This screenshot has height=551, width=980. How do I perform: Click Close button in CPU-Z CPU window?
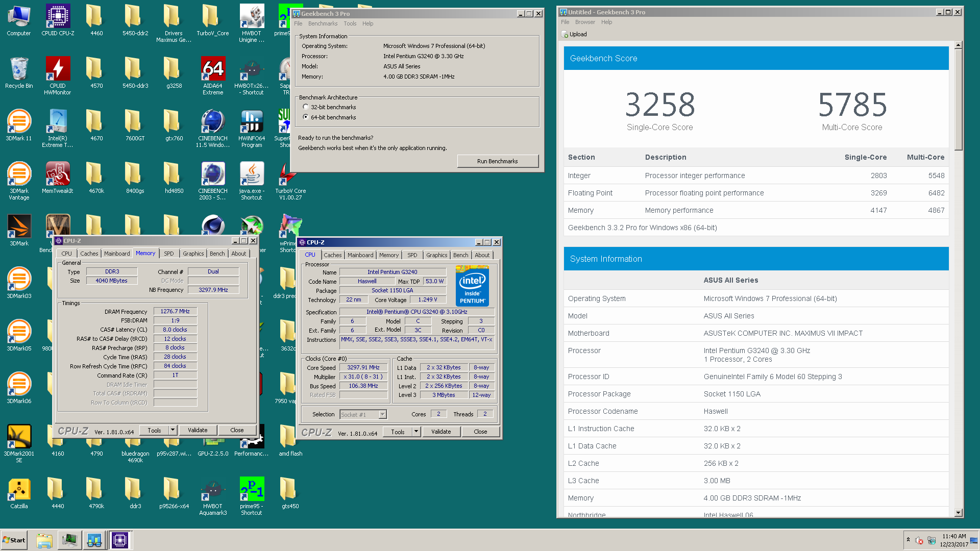pyautogui.click(x=481, y=432)
